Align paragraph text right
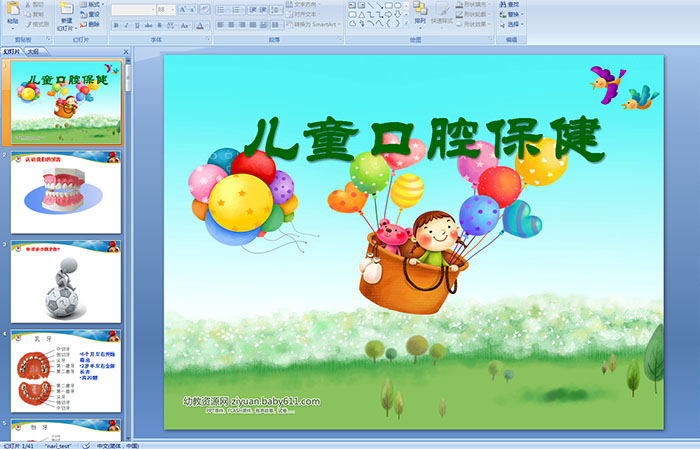700x449 pixels. (x=242, y=25)
